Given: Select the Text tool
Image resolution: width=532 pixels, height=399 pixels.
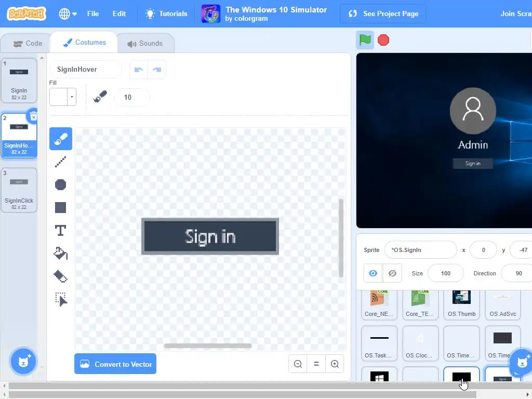Looking at the screenshot, I should point(61,230).
